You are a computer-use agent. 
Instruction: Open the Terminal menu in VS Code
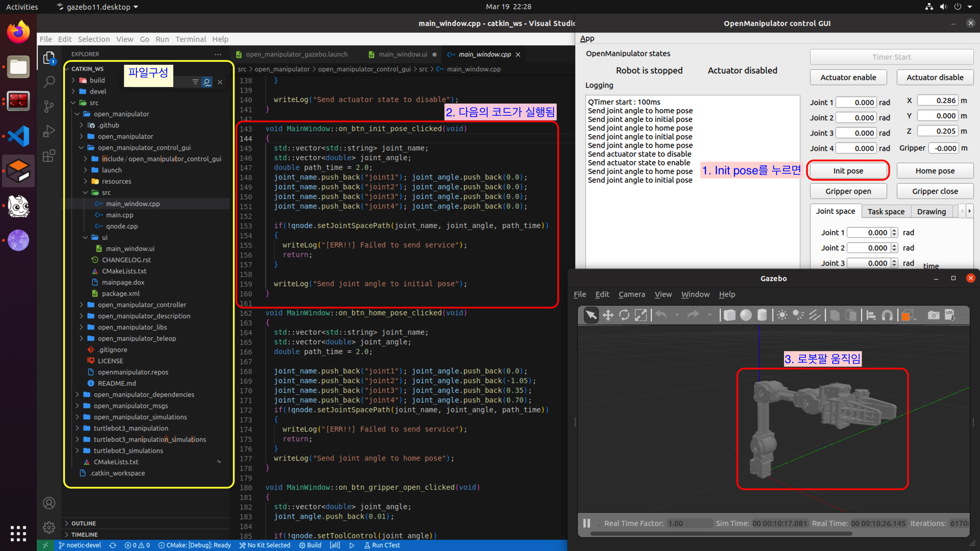191,39
